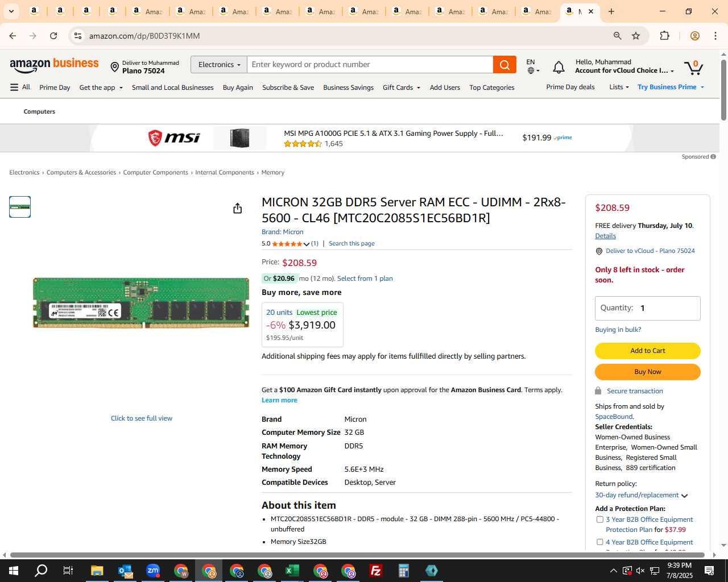Image resolution: width=728 pixels, height=582 pixels.
Task: Click Select from 1 plan link
Action: click(365, 278)
